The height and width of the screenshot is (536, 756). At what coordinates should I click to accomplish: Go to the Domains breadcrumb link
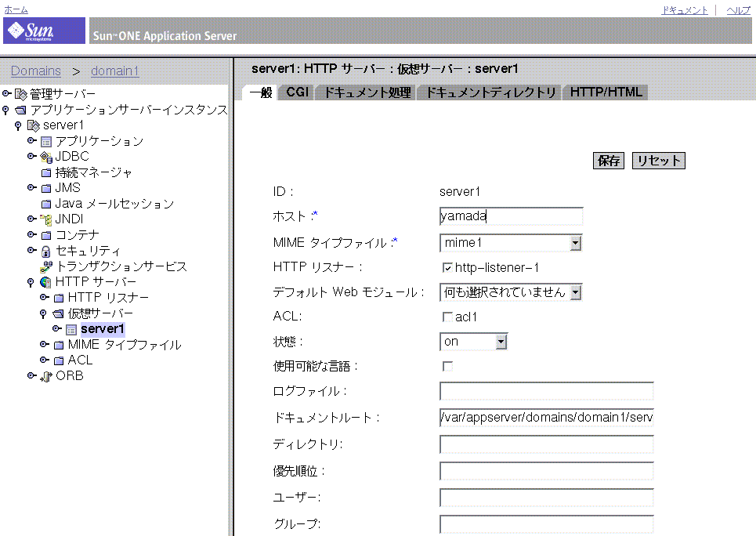click(x=36, y=71)
